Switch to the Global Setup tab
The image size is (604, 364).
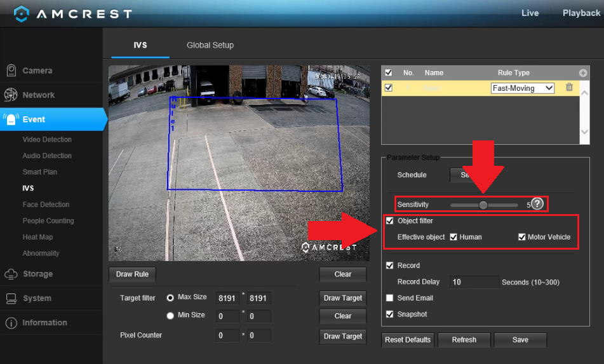(210, 45)
